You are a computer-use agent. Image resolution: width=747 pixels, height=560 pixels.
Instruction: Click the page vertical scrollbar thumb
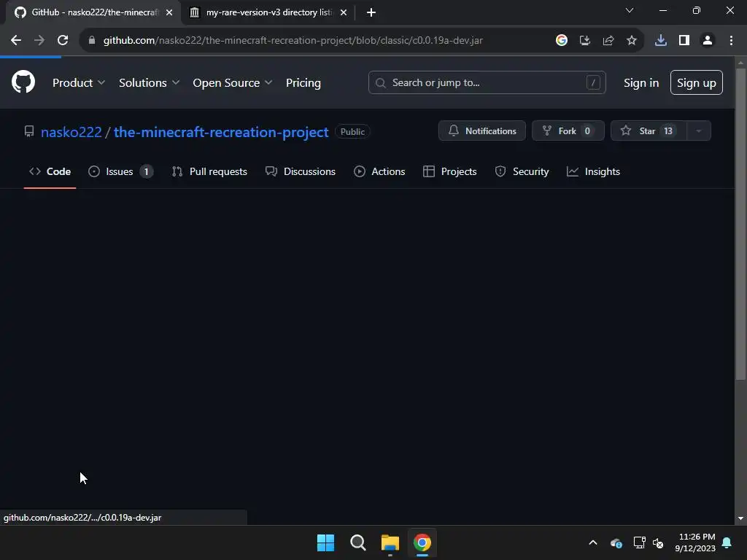740,225
